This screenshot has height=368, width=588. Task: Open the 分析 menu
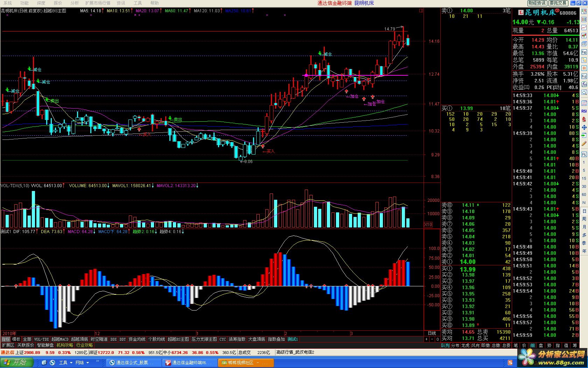tap(75, 3)
